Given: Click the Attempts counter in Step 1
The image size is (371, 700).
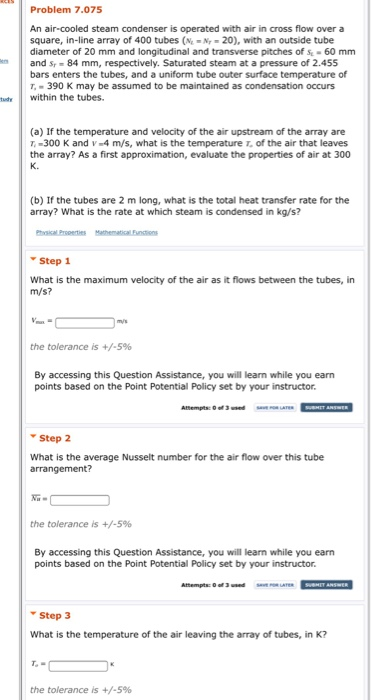Looking at the screenshot, I should click(213, 408).
